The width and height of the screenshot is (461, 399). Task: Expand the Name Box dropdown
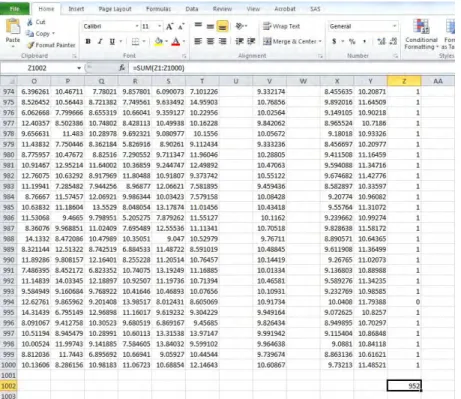tap(79, 68)
